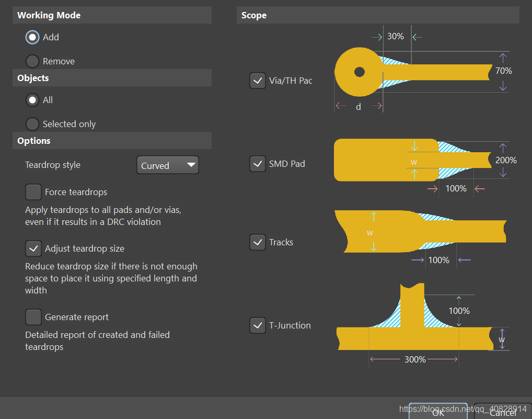Click the Teardrop style label
Viewport: 532px width, 419px height.
tap(53, 165)
